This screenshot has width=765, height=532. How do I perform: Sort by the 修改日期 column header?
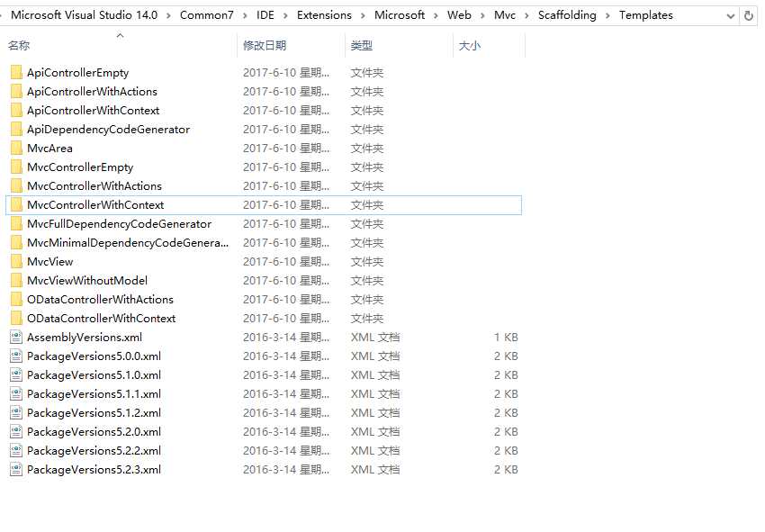coord(265,46)
